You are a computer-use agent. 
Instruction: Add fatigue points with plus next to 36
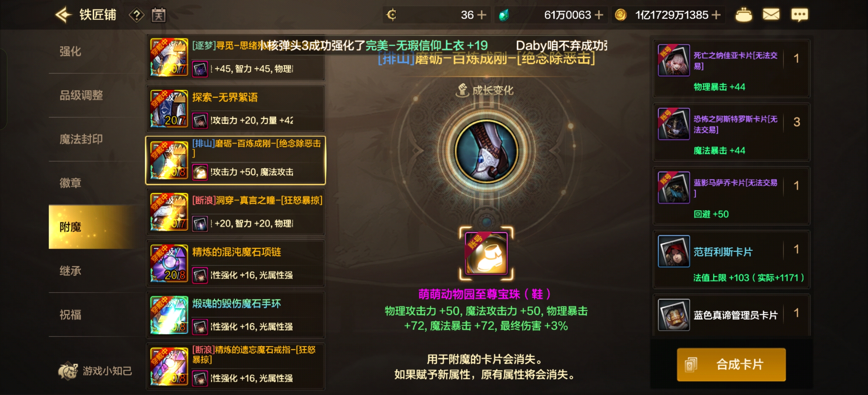[482, 15]
